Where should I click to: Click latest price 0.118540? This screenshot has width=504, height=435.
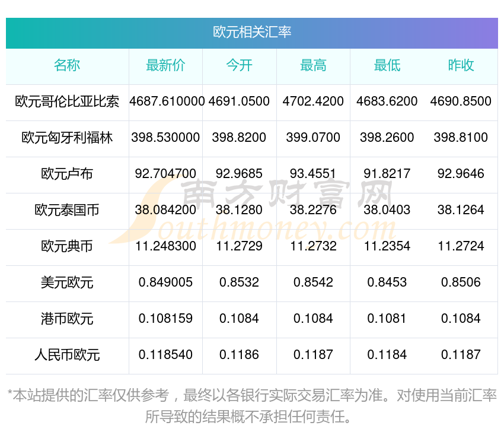(x=165, y=355)
